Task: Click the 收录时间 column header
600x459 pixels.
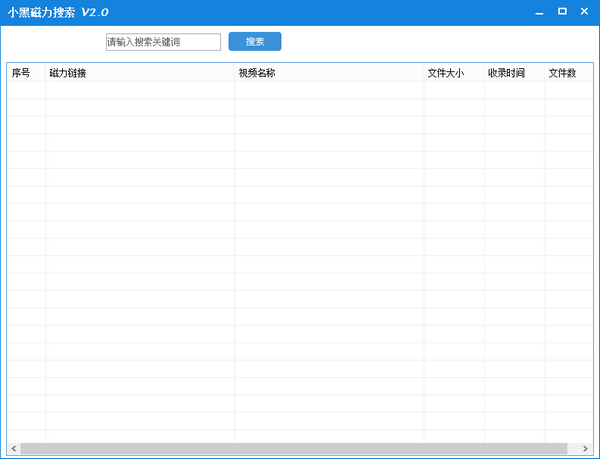Action: pos(514,73)
